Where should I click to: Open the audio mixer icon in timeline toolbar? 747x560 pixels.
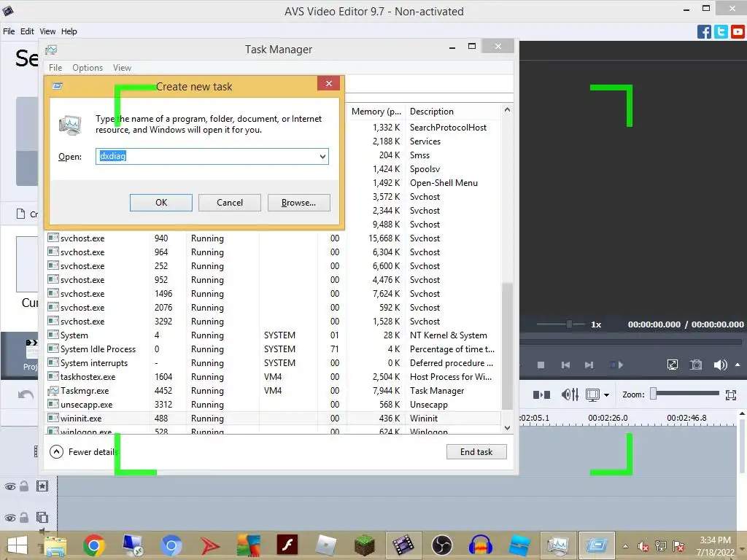570,394
